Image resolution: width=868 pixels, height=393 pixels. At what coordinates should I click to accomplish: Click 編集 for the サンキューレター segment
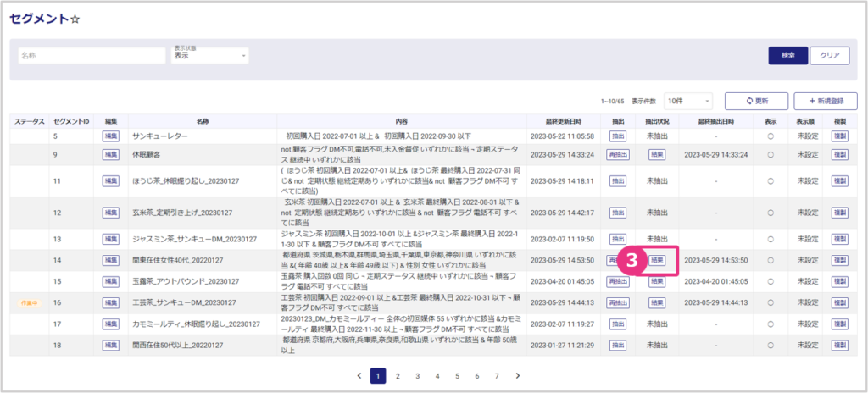point(111,136)
